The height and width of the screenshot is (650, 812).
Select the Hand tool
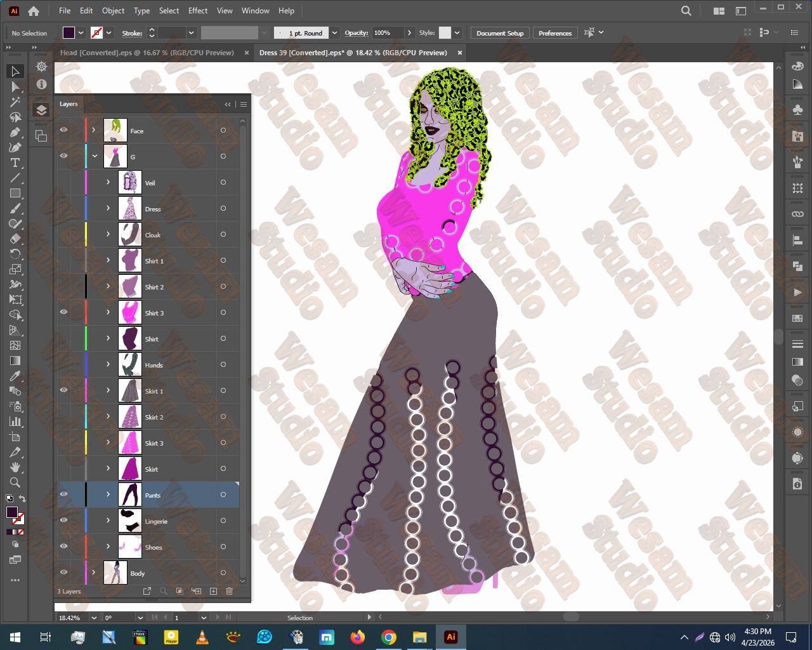click(x=15, y=467)
